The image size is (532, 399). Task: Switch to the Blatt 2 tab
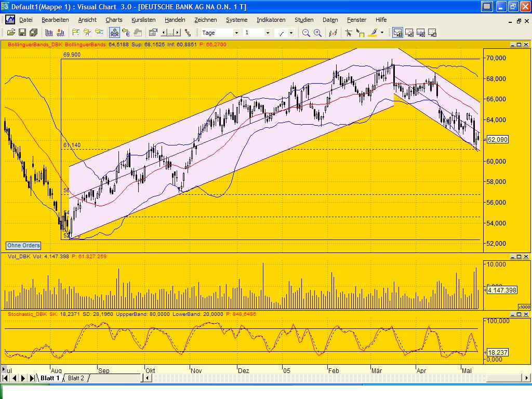point(76,378)
